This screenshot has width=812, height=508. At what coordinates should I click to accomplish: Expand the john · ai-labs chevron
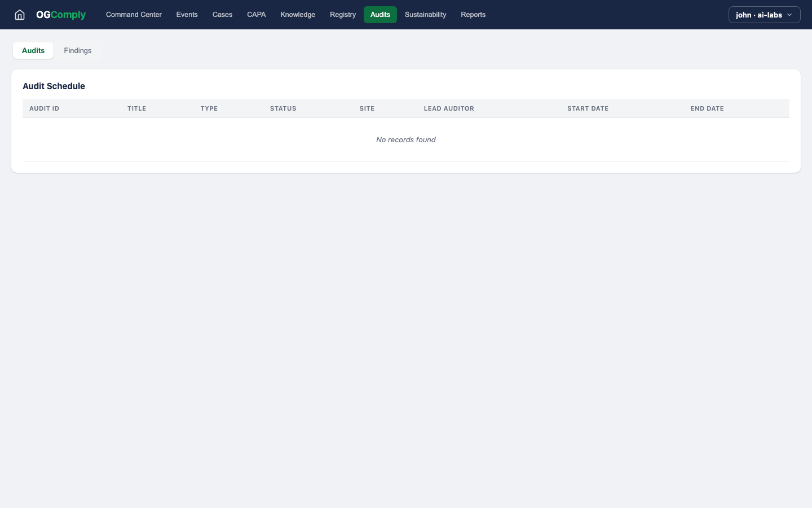point(789,15)
